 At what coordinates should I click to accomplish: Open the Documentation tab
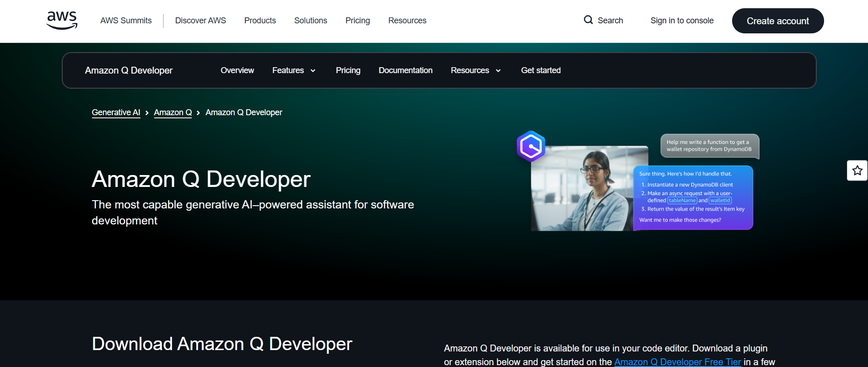pyautogui.click(x=405, y=70)
